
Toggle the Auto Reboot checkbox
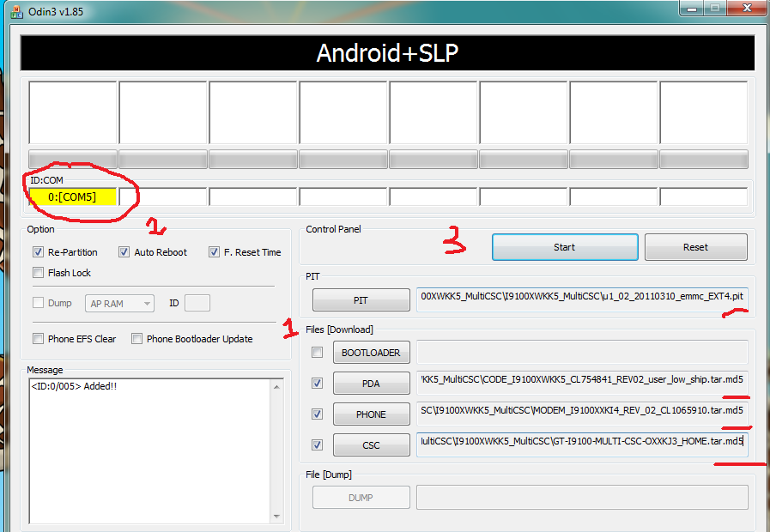pyautogui.click(x=124, y=252)
